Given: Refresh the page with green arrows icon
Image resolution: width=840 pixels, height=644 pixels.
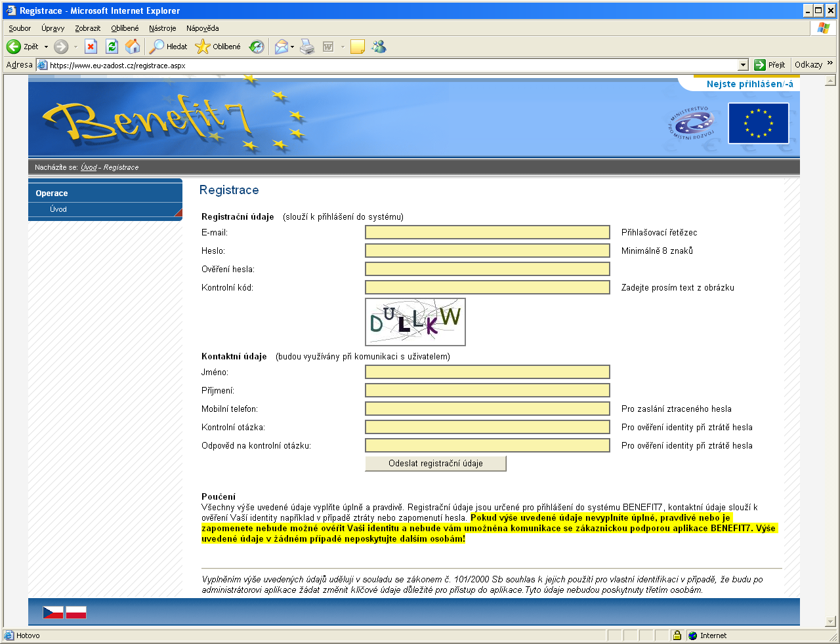Looking at the screenshot, I should click(x=112, y=47).
